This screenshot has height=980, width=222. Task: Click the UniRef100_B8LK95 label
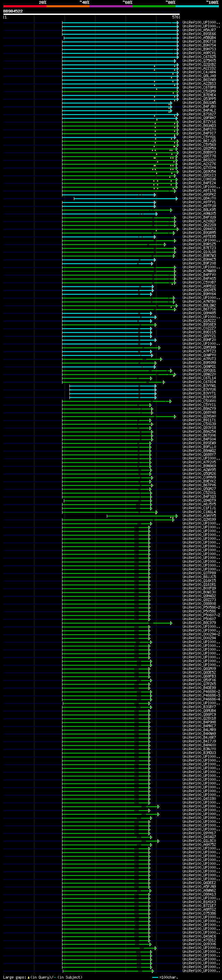199,210
